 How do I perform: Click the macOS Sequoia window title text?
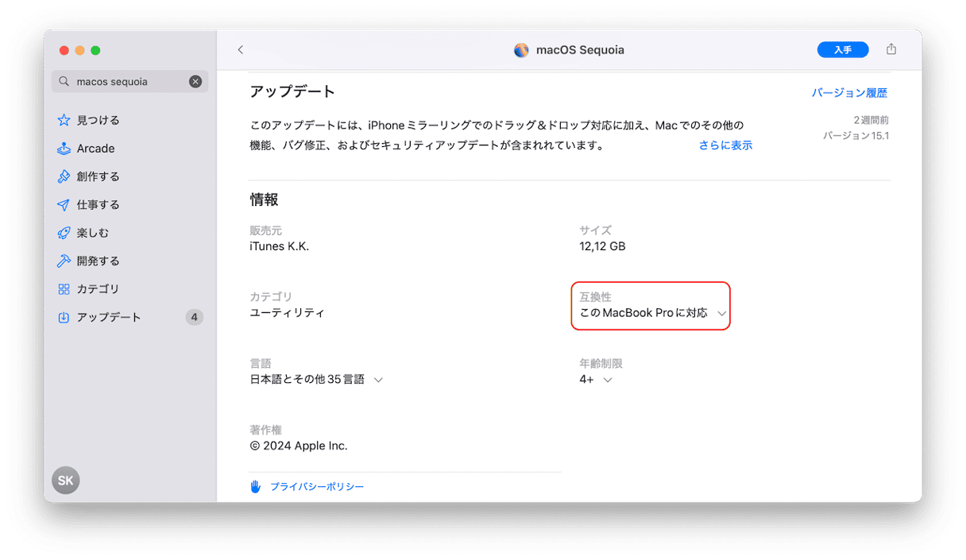tap(580, 50)
